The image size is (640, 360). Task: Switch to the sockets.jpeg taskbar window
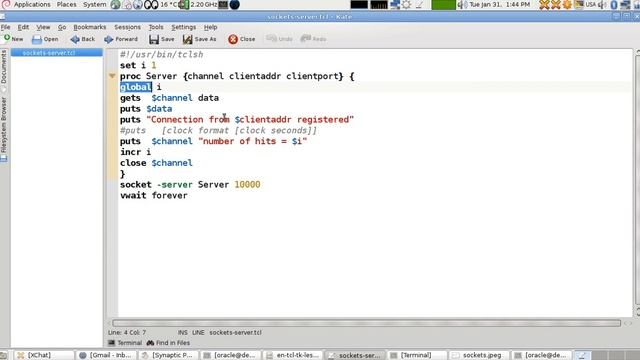pos(479,355)
